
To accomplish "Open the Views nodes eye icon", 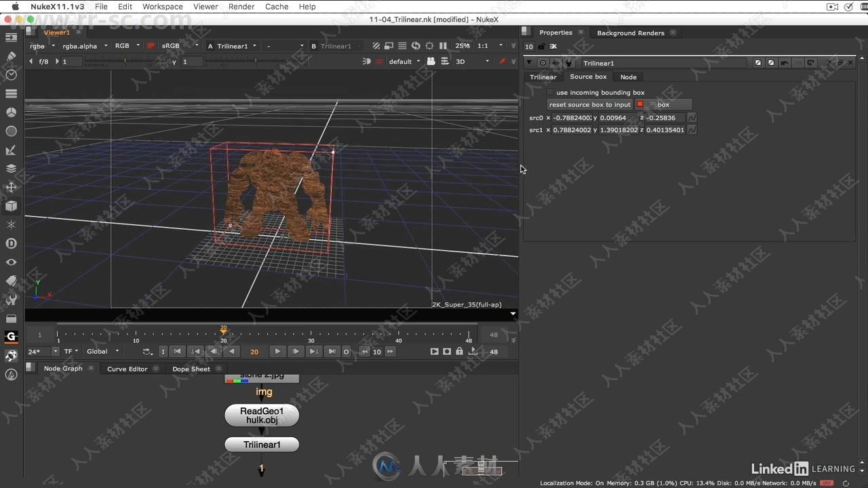I will [11, 262].
